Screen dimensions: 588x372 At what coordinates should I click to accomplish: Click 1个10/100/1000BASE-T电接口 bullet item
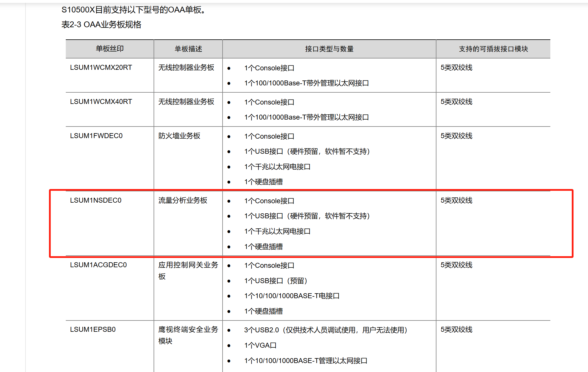[292, 296]
